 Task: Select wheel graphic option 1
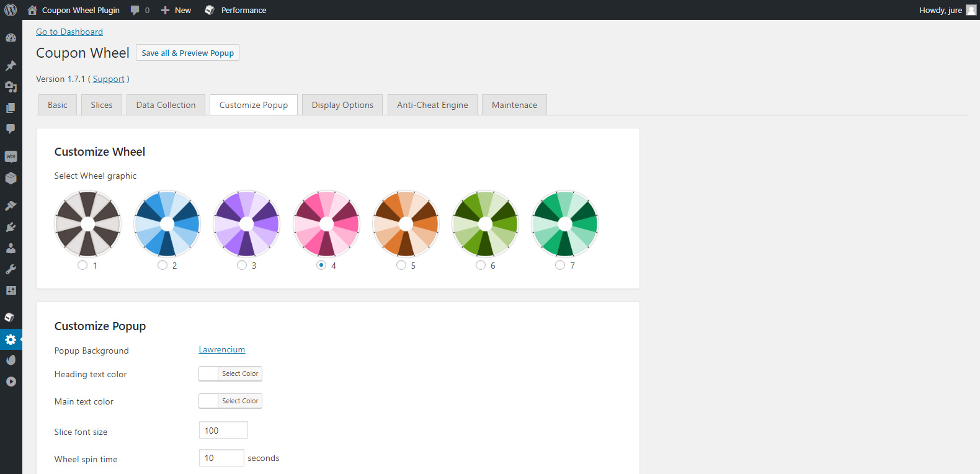[82, 265]
